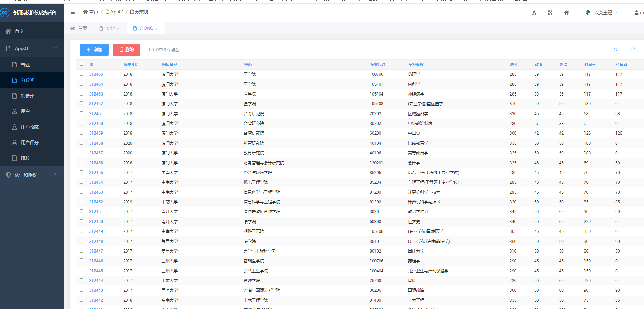The width and height of the screenshot is (644, 309).
Task: Click the red 删除 button
Action: pos(127,50)
